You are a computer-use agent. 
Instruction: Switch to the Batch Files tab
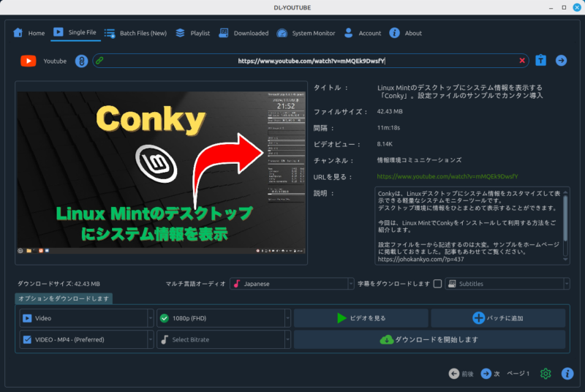click(135, 33)
